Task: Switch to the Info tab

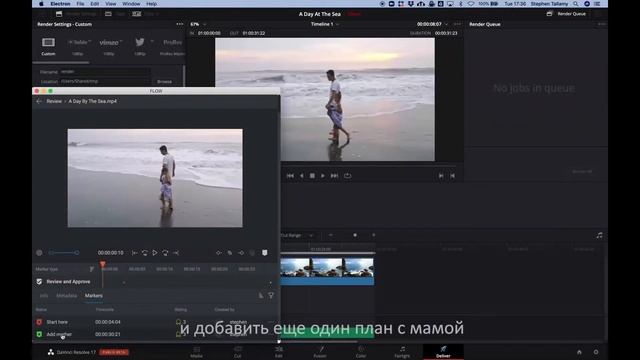Action: [44, 296]
